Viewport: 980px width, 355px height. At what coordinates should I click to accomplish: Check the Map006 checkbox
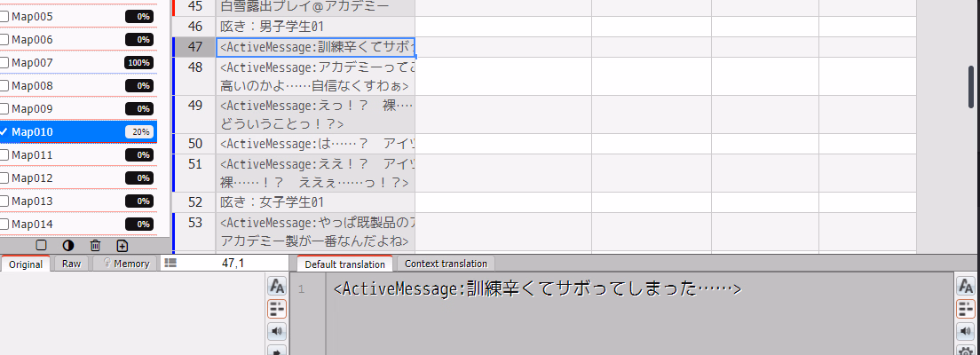4,40
